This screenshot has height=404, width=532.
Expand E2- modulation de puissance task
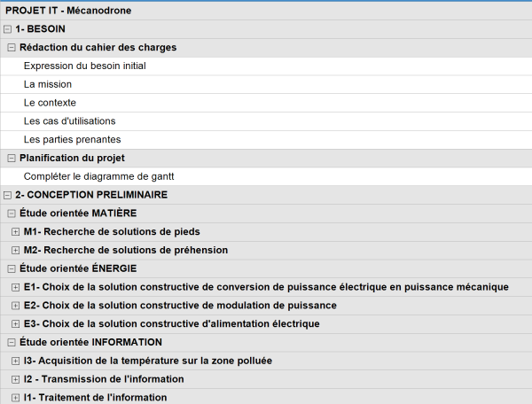[16, 306]
